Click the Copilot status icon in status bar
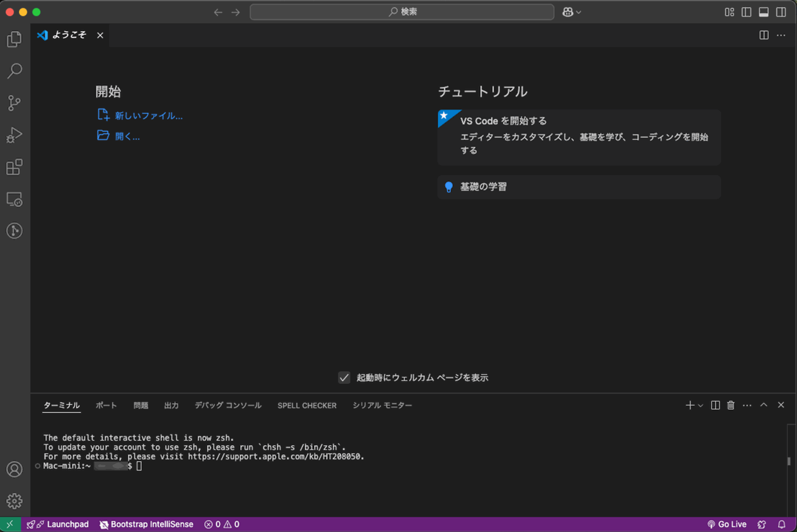This screenshot has height=532, width=797. [x=762, y=524]
